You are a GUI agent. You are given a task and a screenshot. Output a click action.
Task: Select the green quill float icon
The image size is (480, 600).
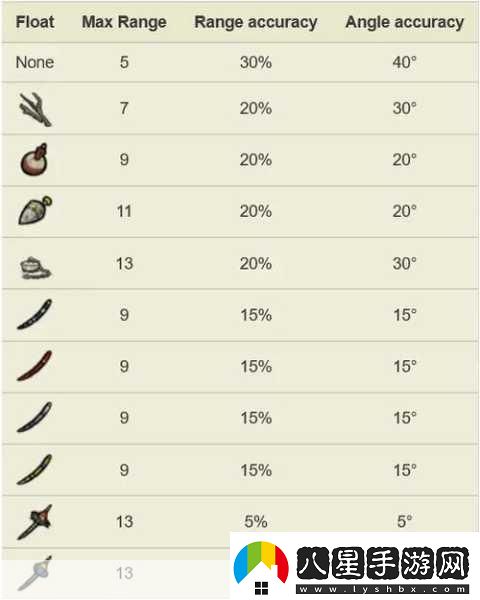tap(34, 470)
